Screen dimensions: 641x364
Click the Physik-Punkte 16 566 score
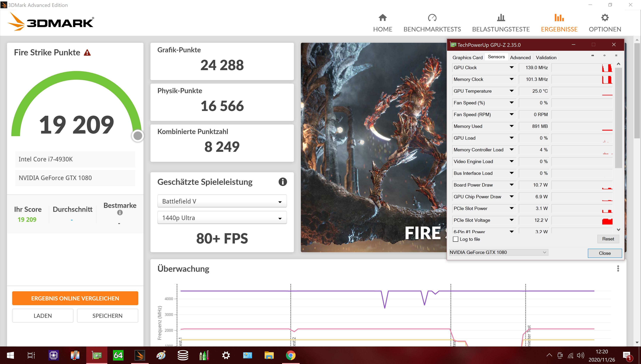point(222,106)
